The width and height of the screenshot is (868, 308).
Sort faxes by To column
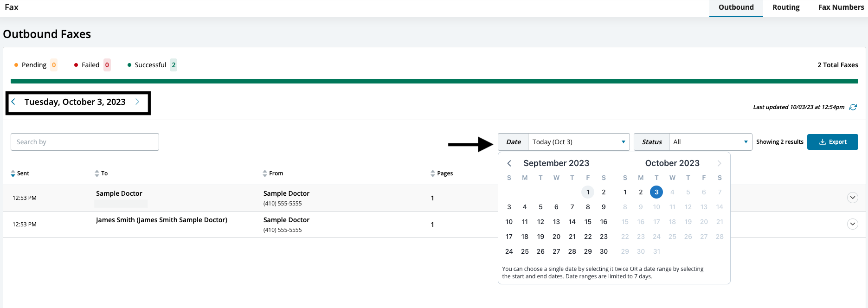[101, 173]
